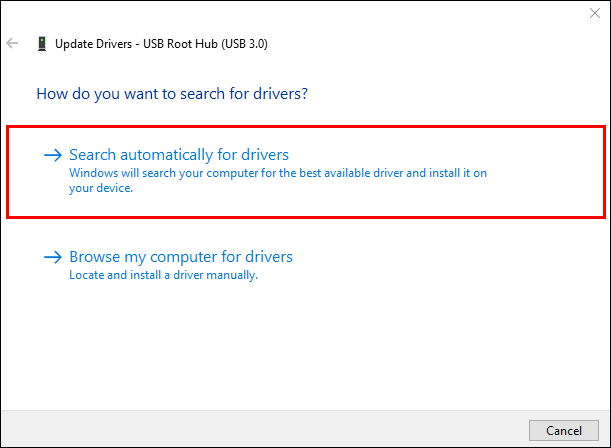
Task: Click the Windows will search your computer description
Action: 277,173
